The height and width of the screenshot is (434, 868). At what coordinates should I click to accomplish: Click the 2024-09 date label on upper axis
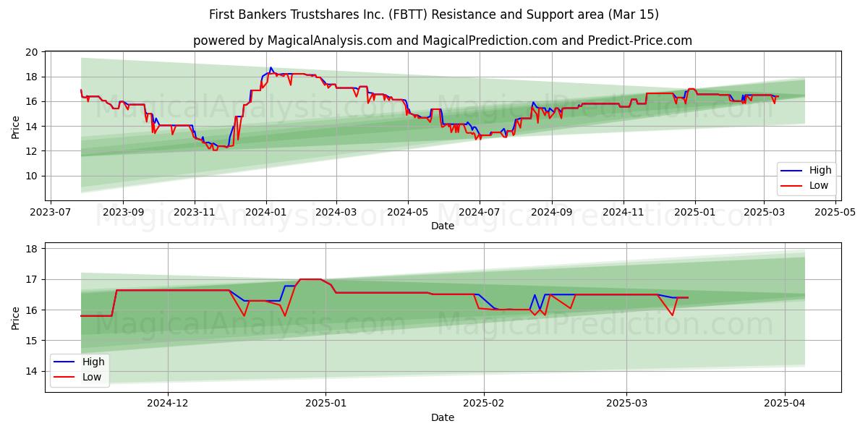pyautogui.click(x=551, y=213)
